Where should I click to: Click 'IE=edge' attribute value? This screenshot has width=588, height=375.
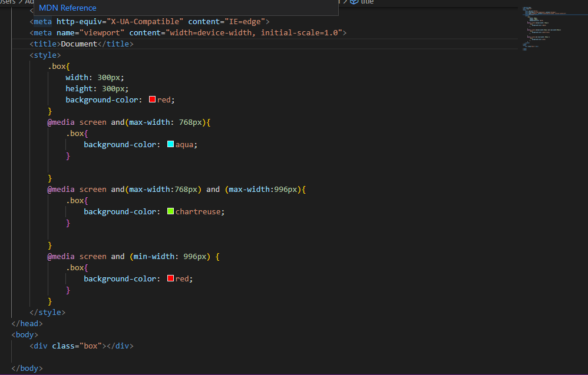click(x=245, y=22)
